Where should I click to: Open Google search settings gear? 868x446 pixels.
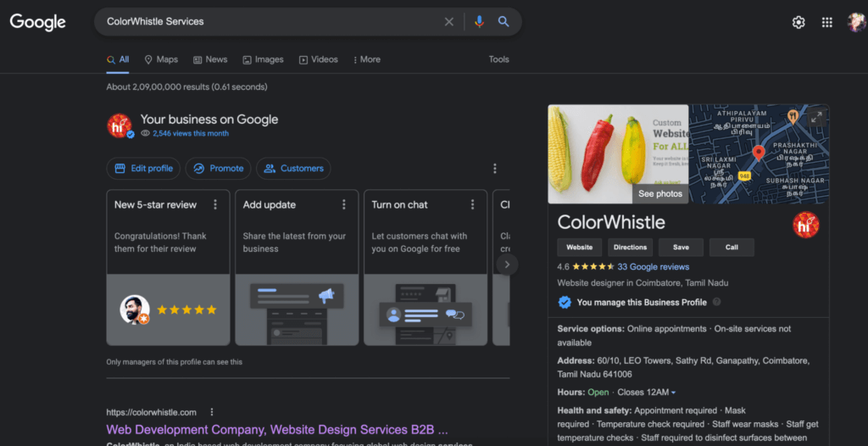coord(798,22)
